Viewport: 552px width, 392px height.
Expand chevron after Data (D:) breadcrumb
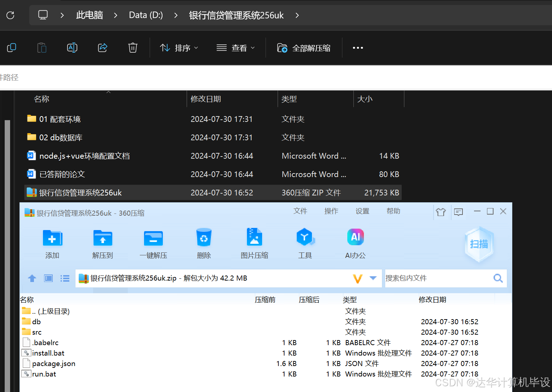[x=176, y=15]
